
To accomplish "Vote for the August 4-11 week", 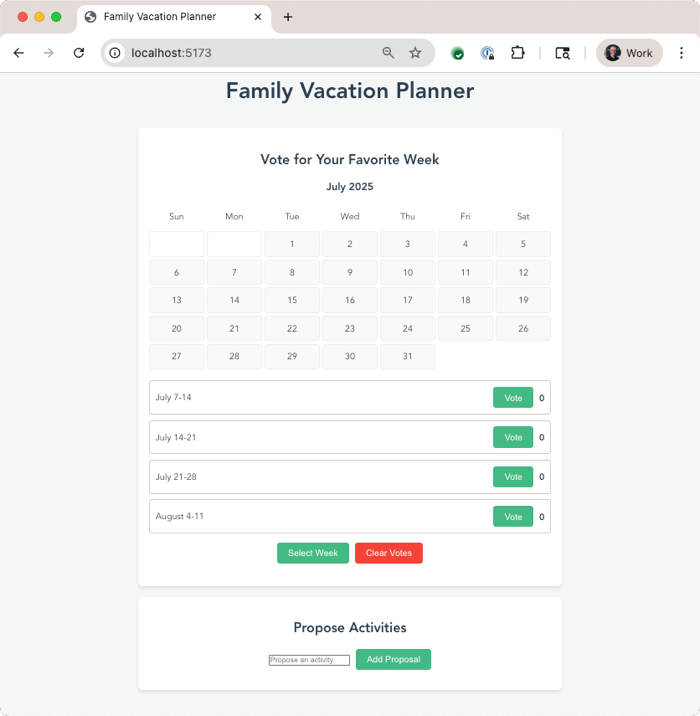I will [513, 517].
